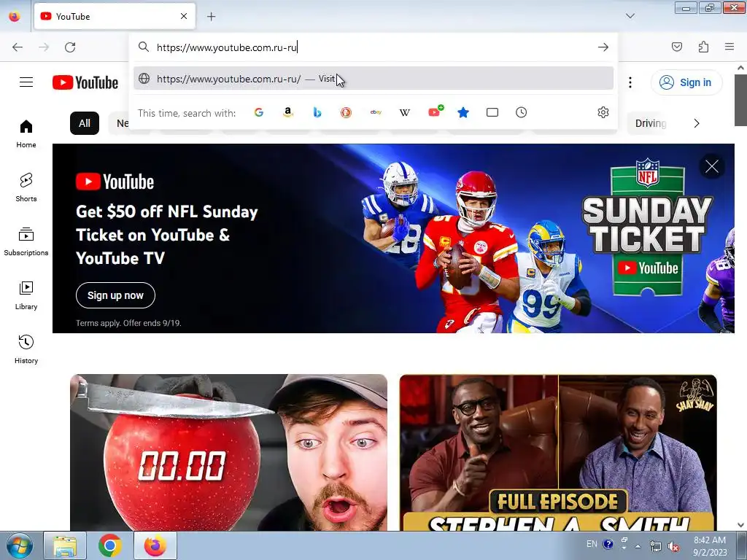Viewport: 747px width, 560px height.
Task: Click Firefox taskbar icon
Action: click(x=155, y=545)
